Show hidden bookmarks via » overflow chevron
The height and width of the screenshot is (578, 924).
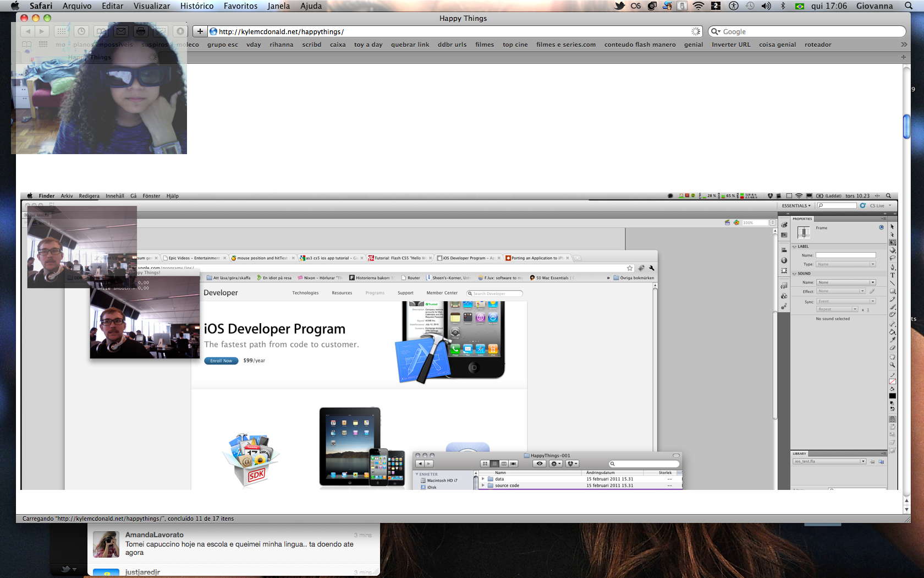click(904, 45)
